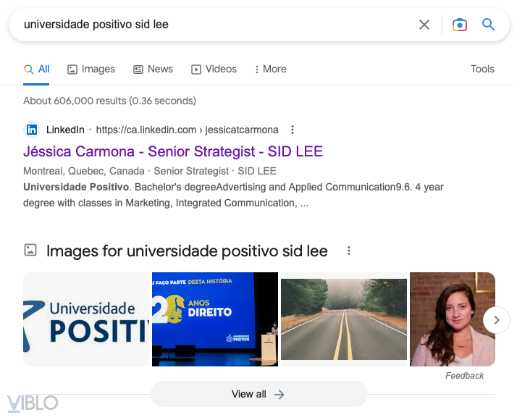This screenshot has height=420, width=517.
Task: Click the ca.linkedin.com jessicatcarmona URL
Action: click(187, 130)
